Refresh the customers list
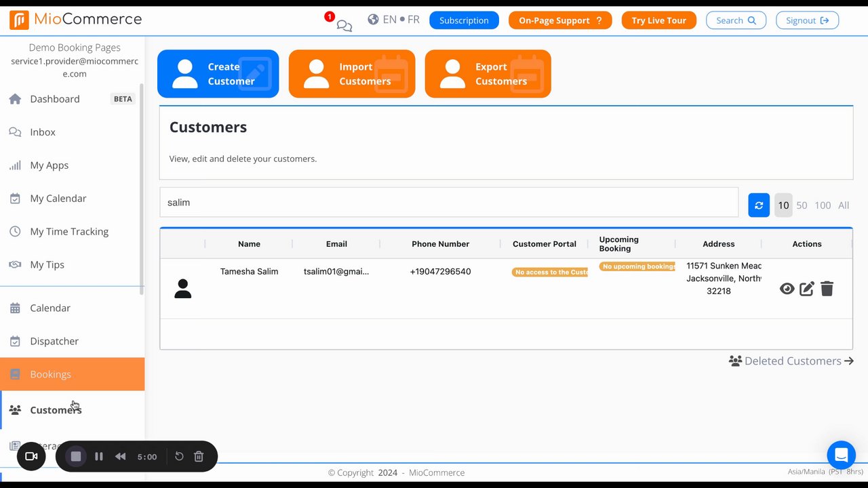Image resolution: width=868 pixels, height=488 pixels. click(x=759, y=205)
